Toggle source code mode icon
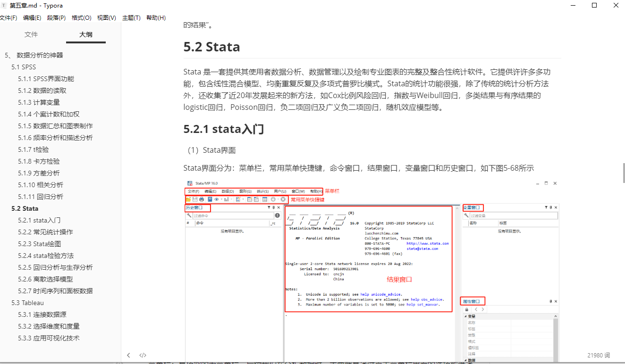Image resolution: width=625 pixels, height=364 pixels. click(143, 355)
